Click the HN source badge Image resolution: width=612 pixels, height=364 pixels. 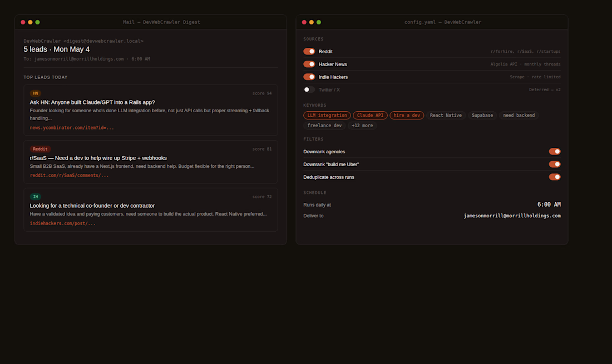pyautogui.click(x=35, y=93)
